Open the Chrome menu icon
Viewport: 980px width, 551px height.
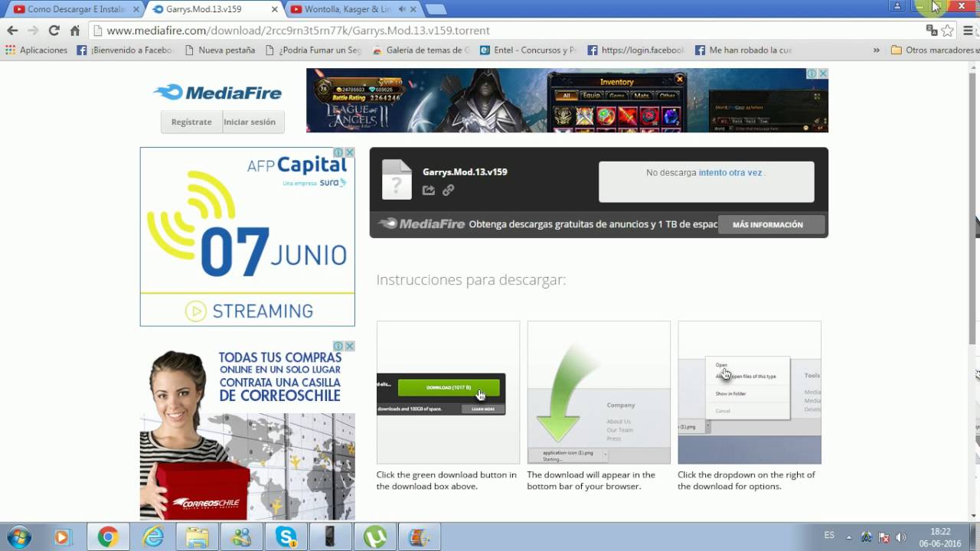[969, 31]
